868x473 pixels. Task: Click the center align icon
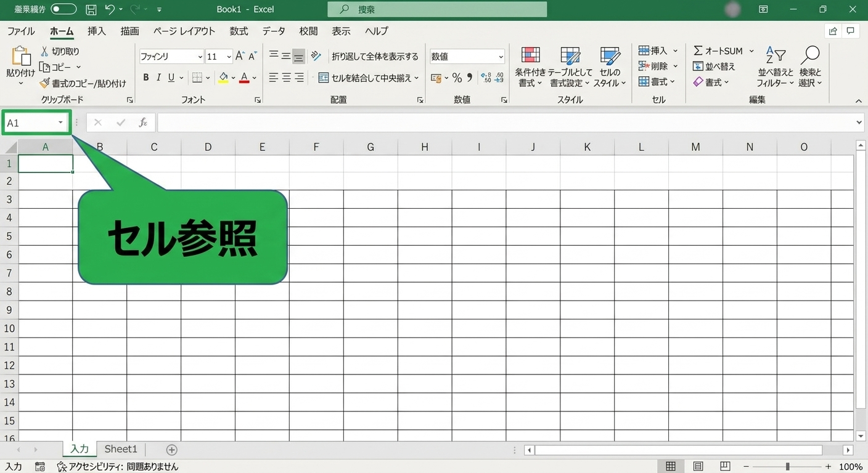(286, 78)
